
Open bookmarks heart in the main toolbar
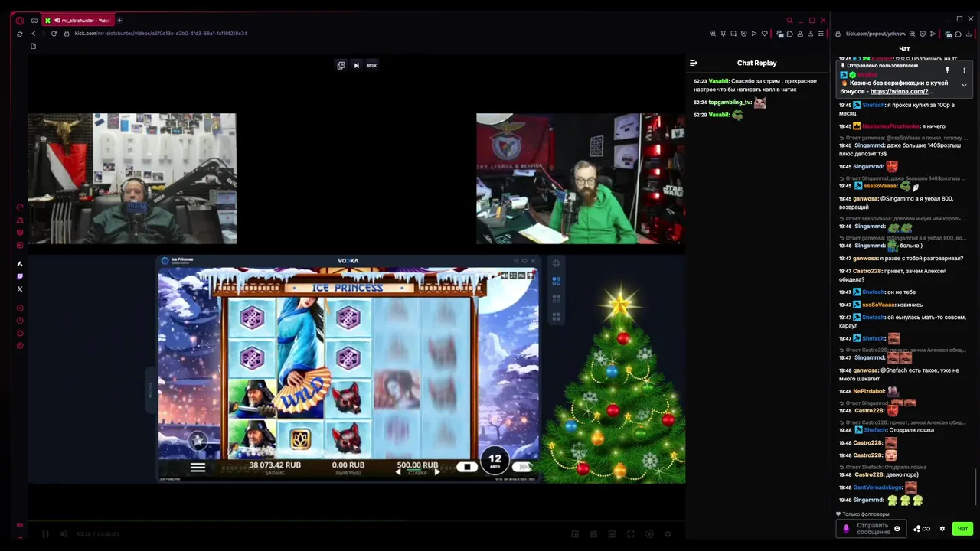coord(764,34)
